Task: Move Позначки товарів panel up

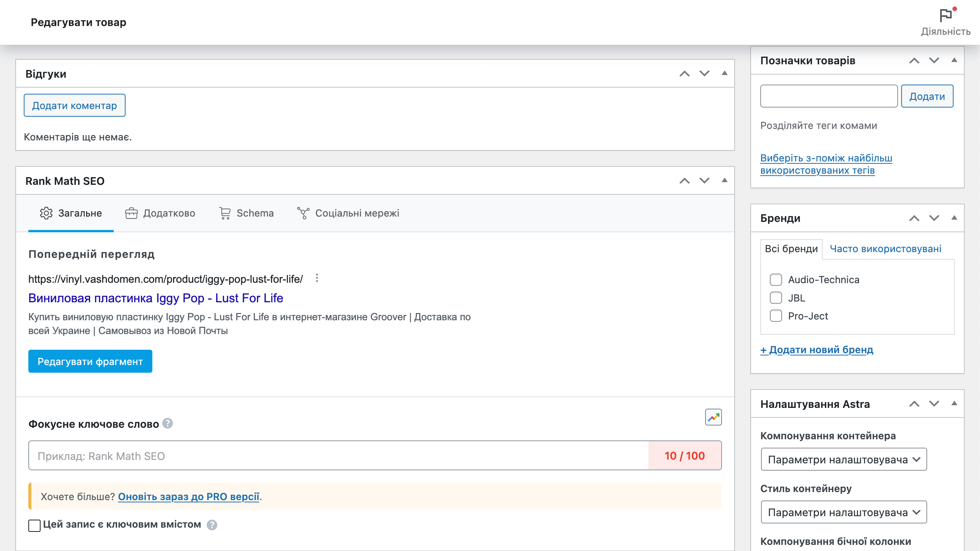Action: [x=914, y=60]
